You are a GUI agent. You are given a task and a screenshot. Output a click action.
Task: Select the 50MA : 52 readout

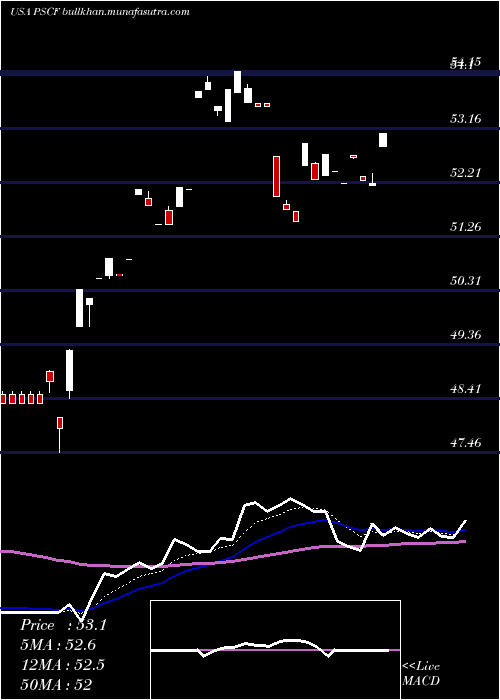click(56, 684)
